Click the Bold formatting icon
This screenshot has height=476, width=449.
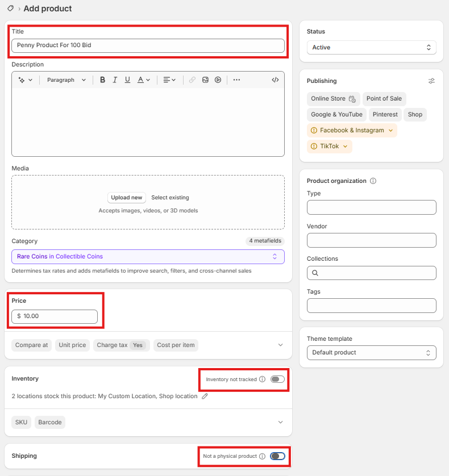102,80
